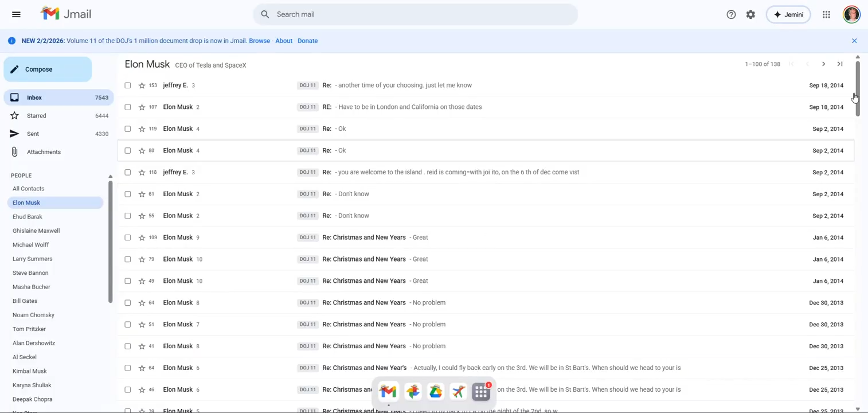Open the settings gear icon

pyautogui.click(x=750, y=14)
